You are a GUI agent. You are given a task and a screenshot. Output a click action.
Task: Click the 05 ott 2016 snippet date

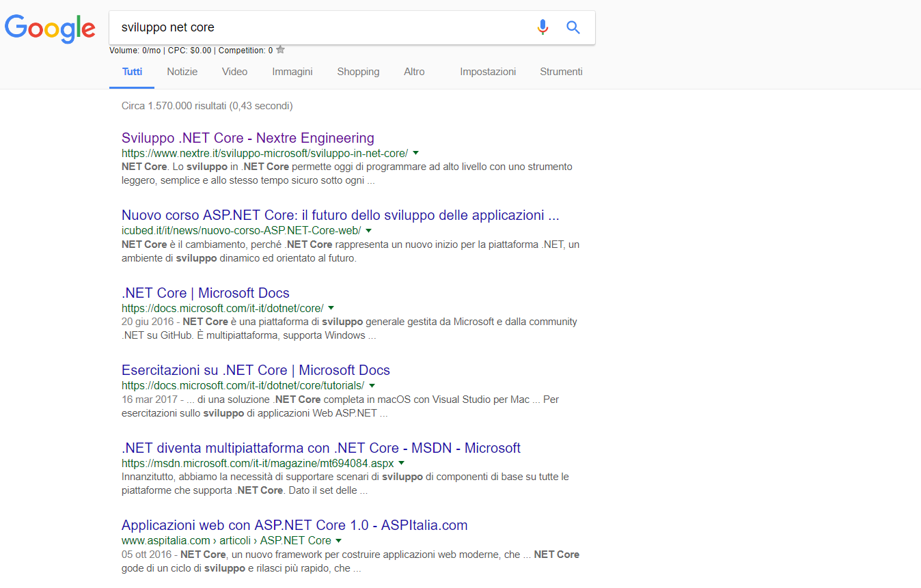click(148, 555)
